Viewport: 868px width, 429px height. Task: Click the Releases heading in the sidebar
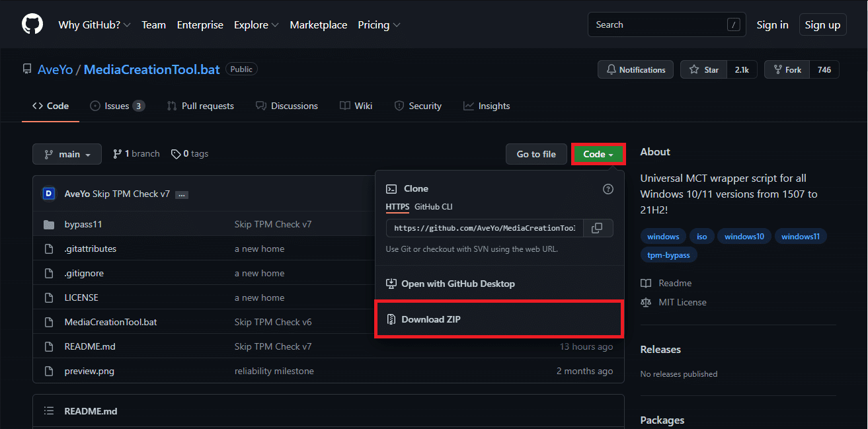[660, 349]
